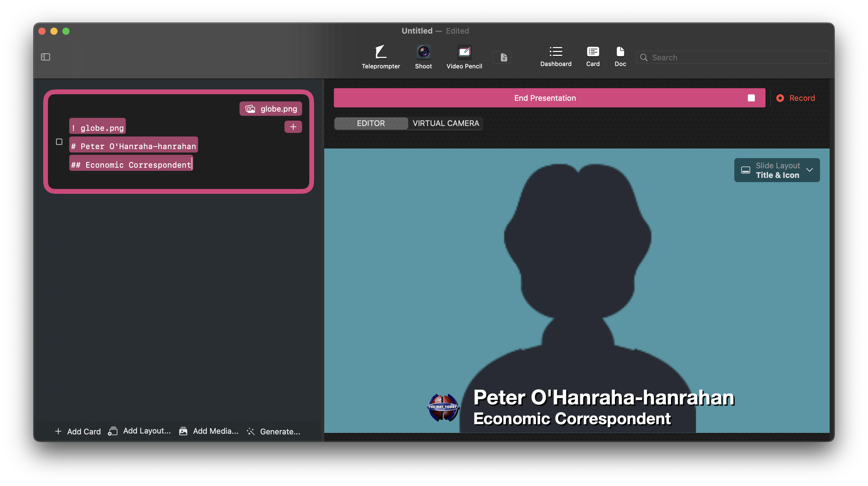Start recording with the Record button
Image resolution: width=868 pixels, height=486 pixels.
(x=796, y=98)
